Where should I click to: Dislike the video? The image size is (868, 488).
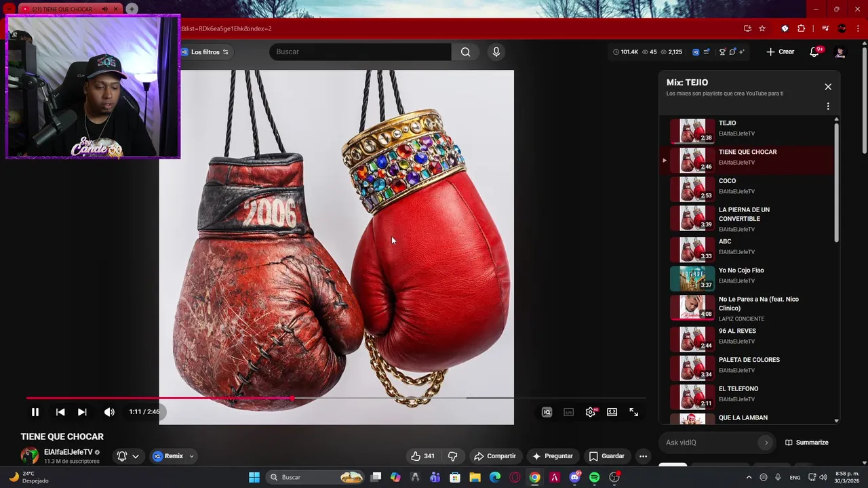pyautogui.click(x=453, y=456)
